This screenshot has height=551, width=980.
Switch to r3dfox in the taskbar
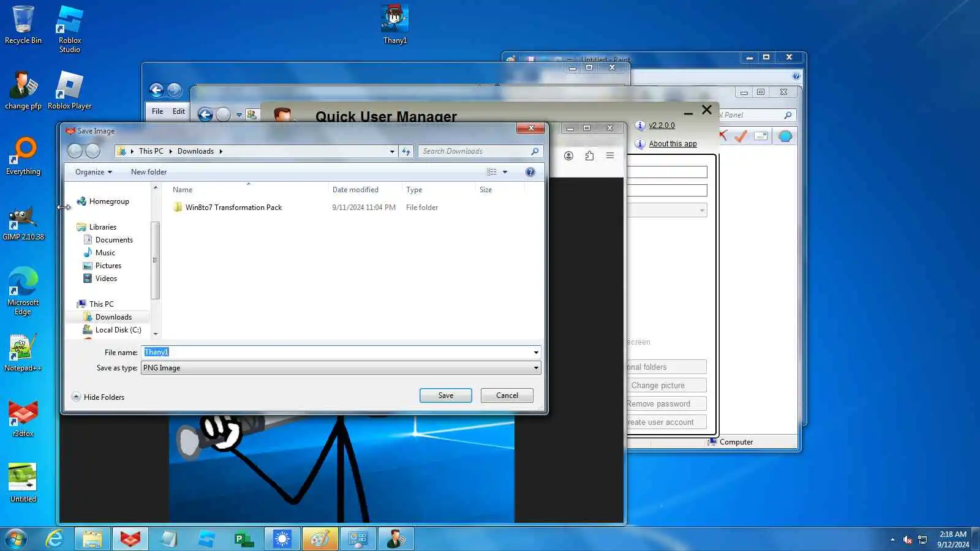click(130, 539)
